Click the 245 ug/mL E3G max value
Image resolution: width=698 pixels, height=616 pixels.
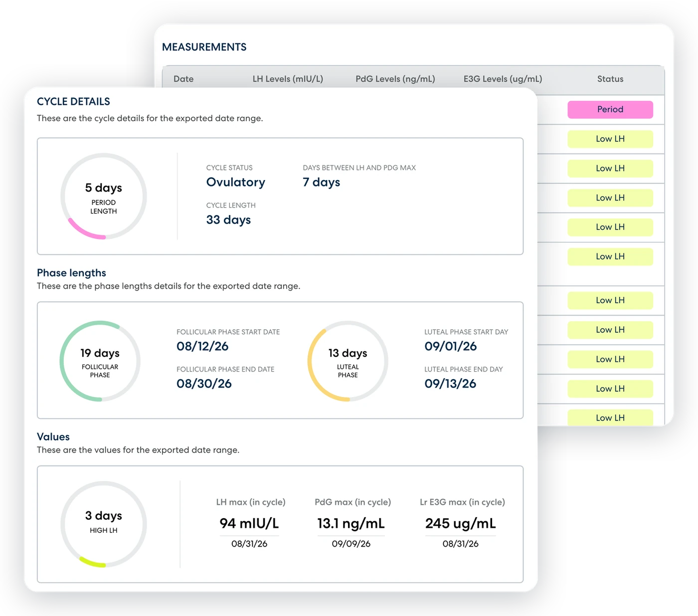[461, 523]
